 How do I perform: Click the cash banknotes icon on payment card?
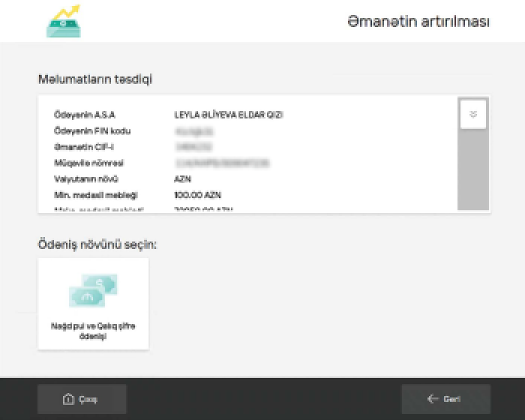(94, 290)
